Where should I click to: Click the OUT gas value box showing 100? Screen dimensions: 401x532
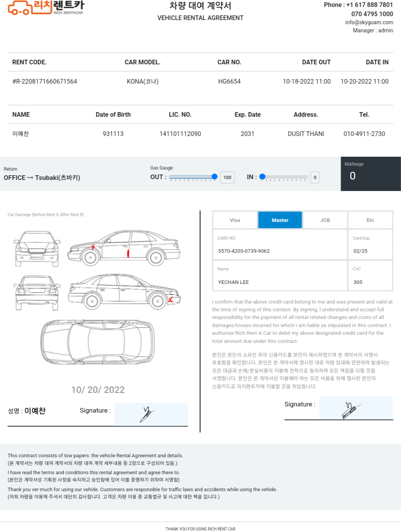[227, 178]
